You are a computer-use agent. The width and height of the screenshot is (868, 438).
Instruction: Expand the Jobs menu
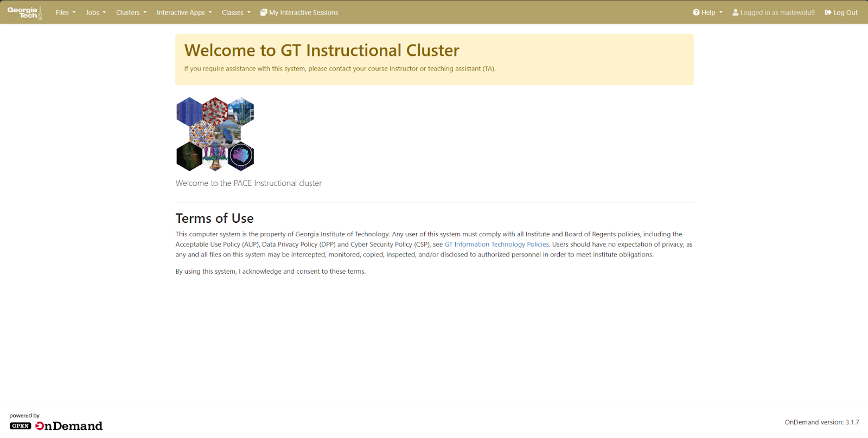pos(95,12)
